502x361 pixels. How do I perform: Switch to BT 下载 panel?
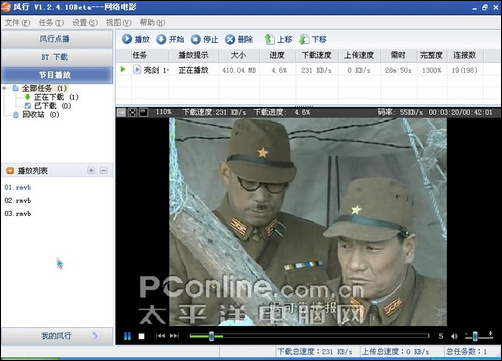(57, 57)
